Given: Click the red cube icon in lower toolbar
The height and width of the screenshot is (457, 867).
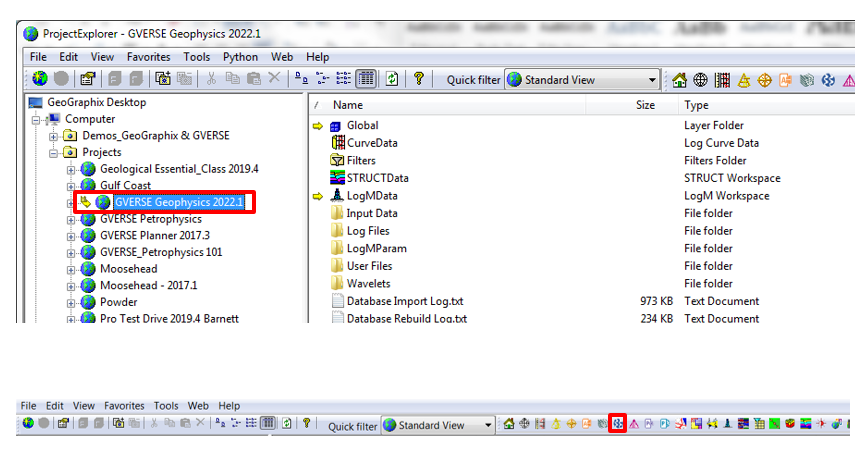Looking at the screenshot, I should coord(790,424).
